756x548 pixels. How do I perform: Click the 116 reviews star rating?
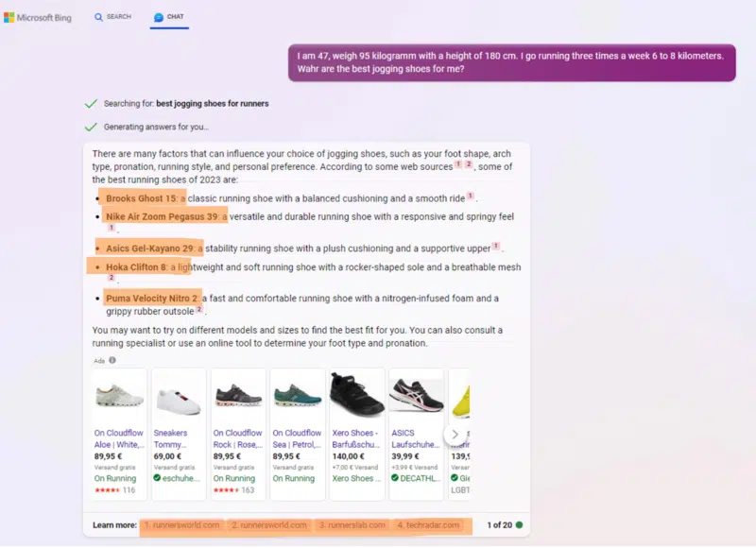[114, 490]
